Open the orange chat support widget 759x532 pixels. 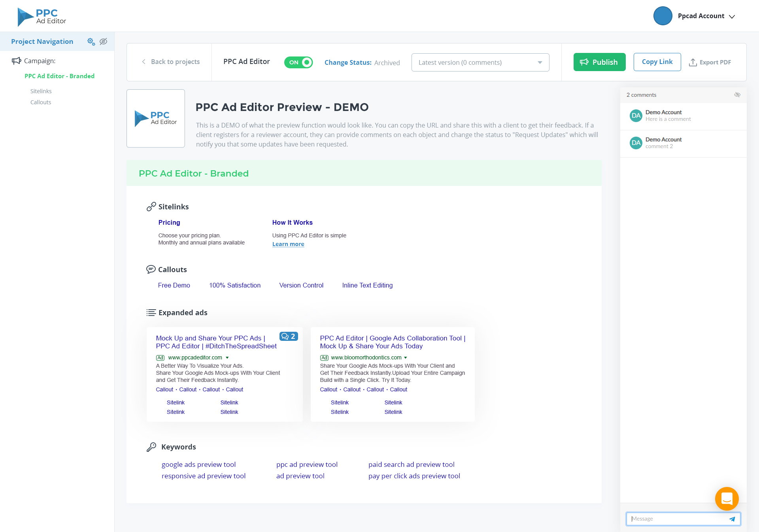(x=727, y=499)
